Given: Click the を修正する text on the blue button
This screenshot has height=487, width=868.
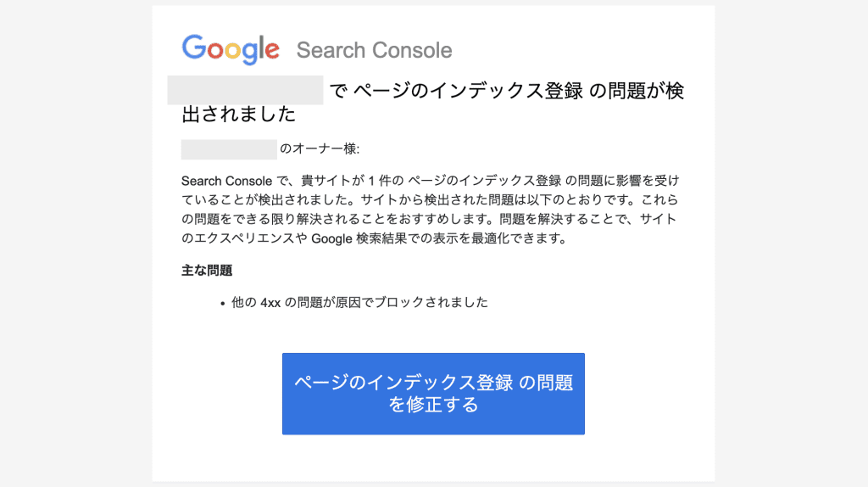Looking at the screenshot, I should pyautogui.click(x=433, y=405).
